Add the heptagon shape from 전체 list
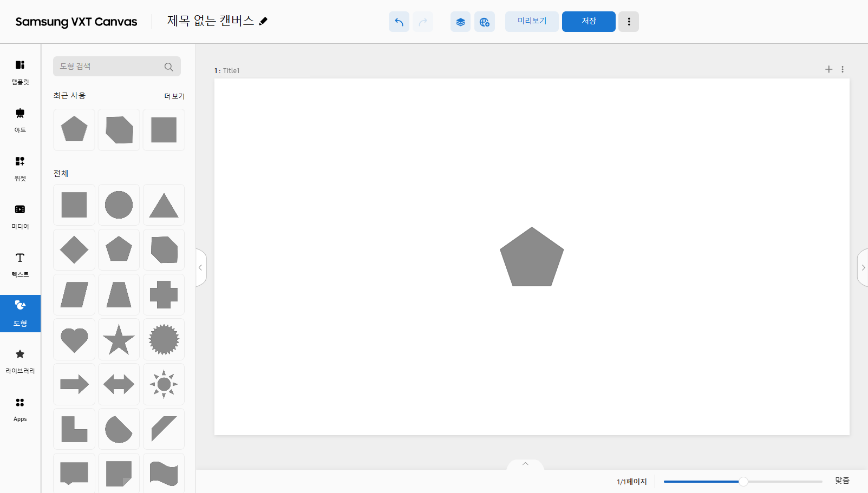The width and height of the screenshot is (868, 493). coord(164,249)
